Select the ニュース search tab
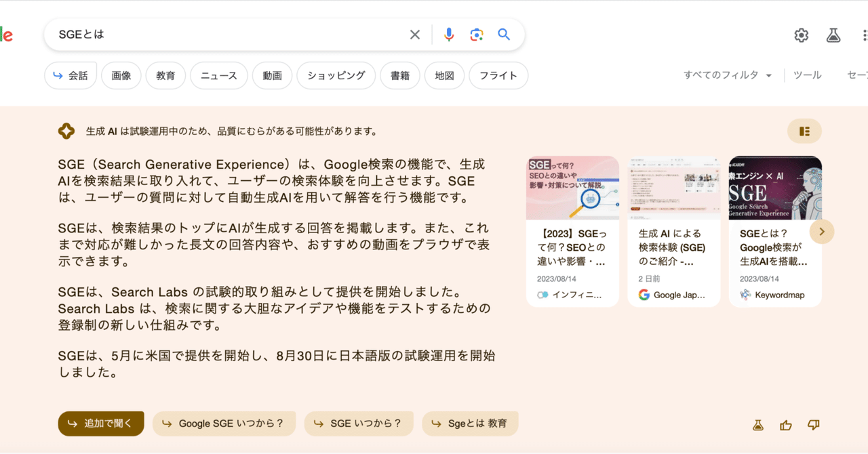The height and width of the screenshot is (454, 868). (218, 75)
